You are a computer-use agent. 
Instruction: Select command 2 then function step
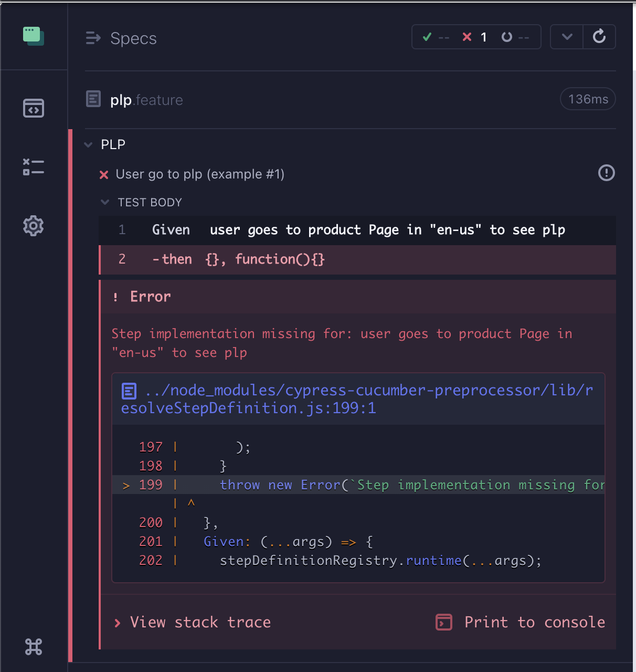coord(357,259)
